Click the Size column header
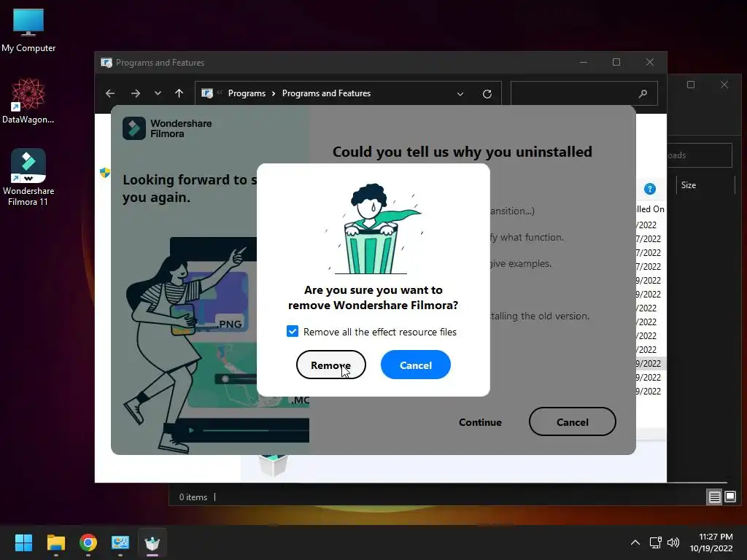 [x=689, y=185]
